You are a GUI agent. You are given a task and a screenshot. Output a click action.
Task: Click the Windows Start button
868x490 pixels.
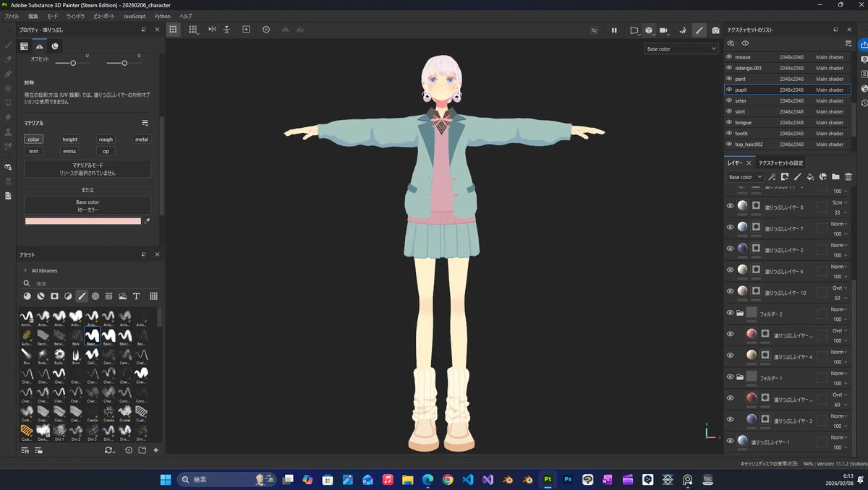point(165,479)
